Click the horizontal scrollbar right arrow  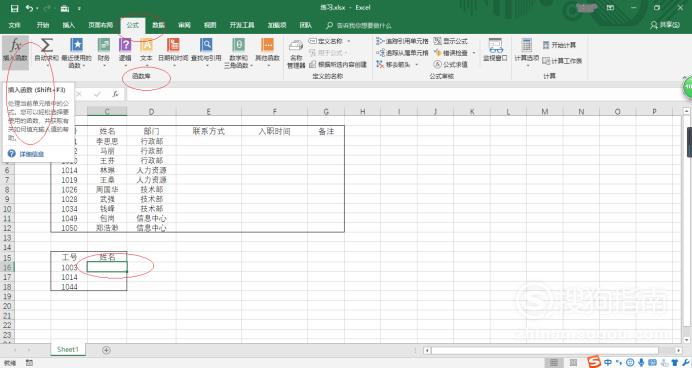coord(678,350)
